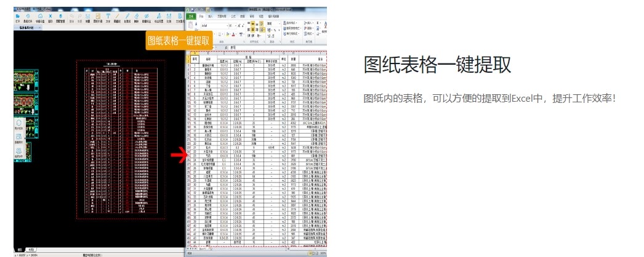Switch to Excel 插入 Insert tab

coord(210,17)
